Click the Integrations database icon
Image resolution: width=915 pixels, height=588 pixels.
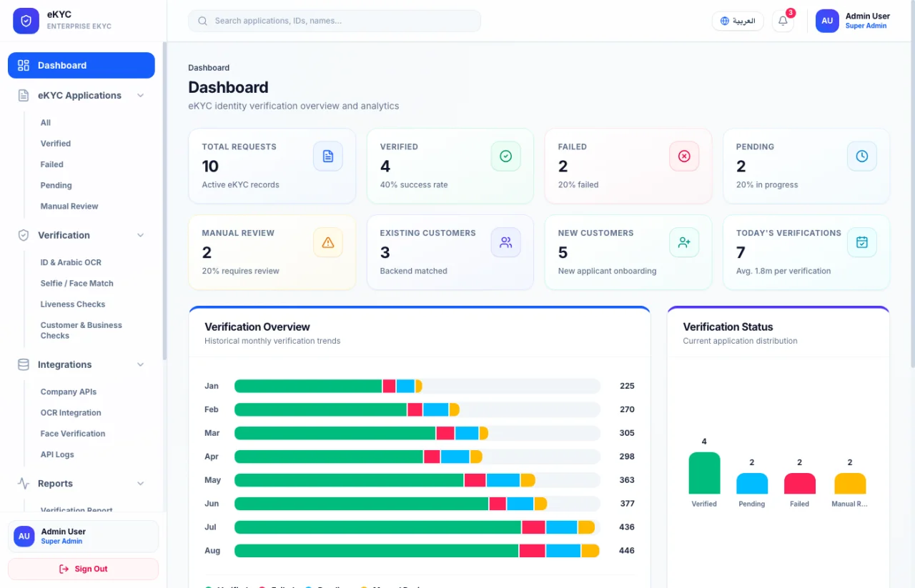24,364
